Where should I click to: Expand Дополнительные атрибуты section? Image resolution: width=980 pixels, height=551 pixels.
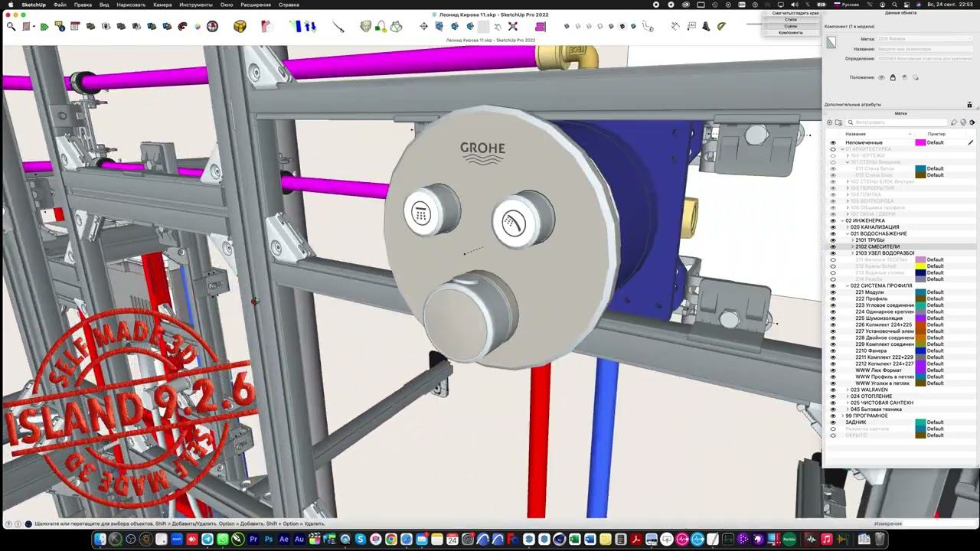(x=852, y=104)
